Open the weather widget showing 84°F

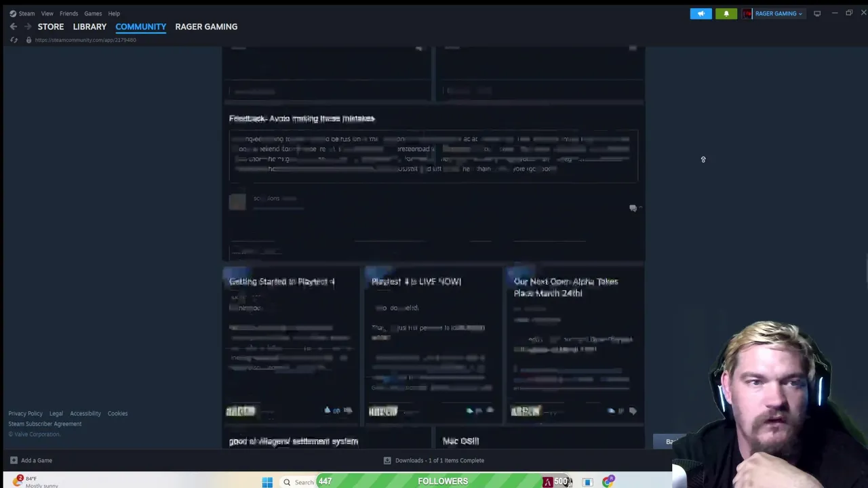point(35,481)
